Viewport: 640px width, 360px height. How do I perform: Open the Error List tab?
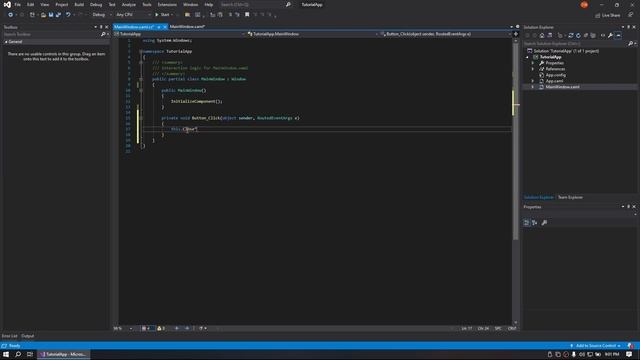pyautogui.click(x=9, y=336)
